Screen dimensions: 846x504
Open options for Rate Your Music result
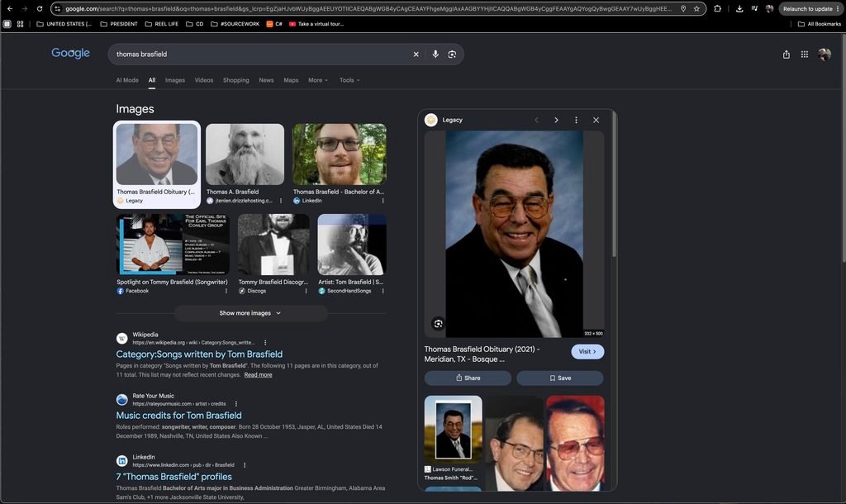[x=236, y=404]
